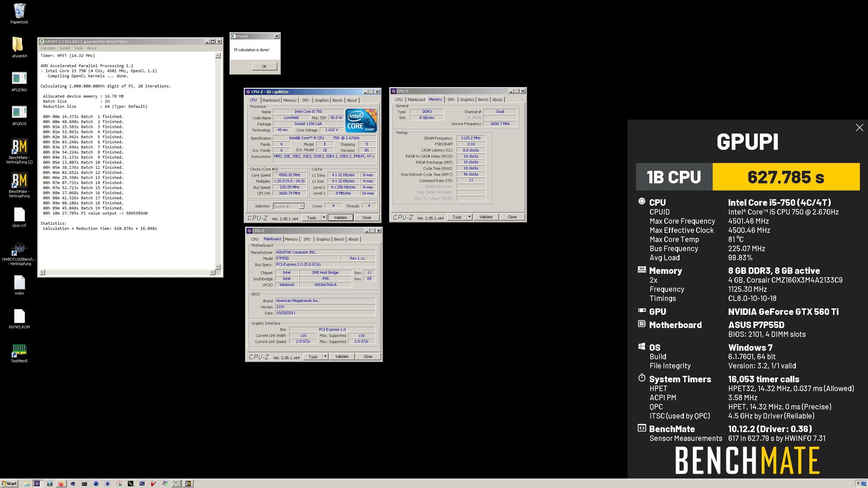Open GPUPI Submit menu

[x=65, y=48]
